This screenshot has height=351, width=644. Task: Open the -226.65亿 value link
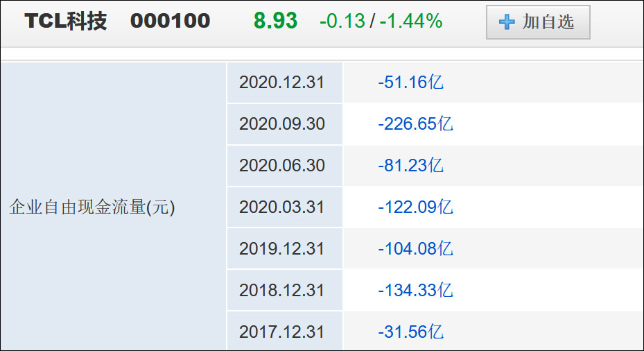point(415,124)
